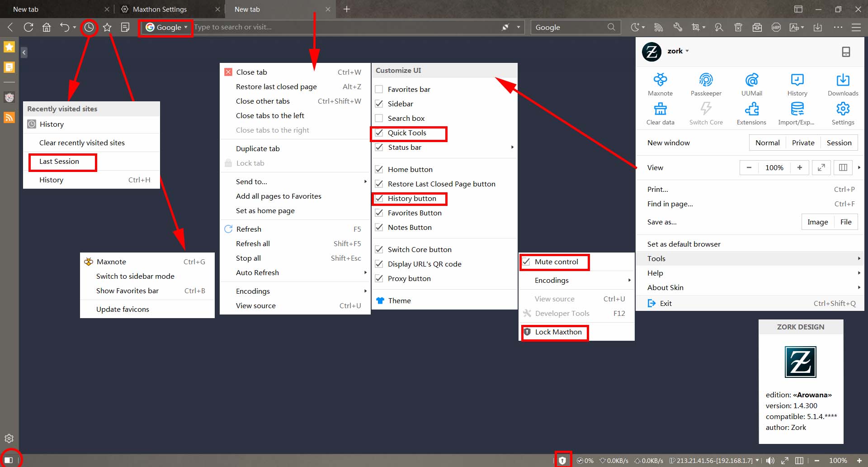Click the trash clear-data icon in toolbar

(x=738, y=27)
